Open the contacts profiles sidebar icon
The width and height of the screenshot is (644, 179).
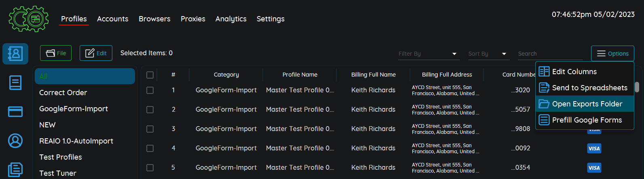pyautogui.click(x=15, y=54)
